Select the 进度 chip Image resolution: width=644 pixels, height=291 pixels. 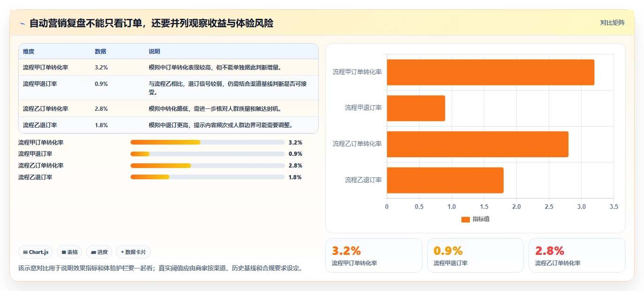pos(99,252)
